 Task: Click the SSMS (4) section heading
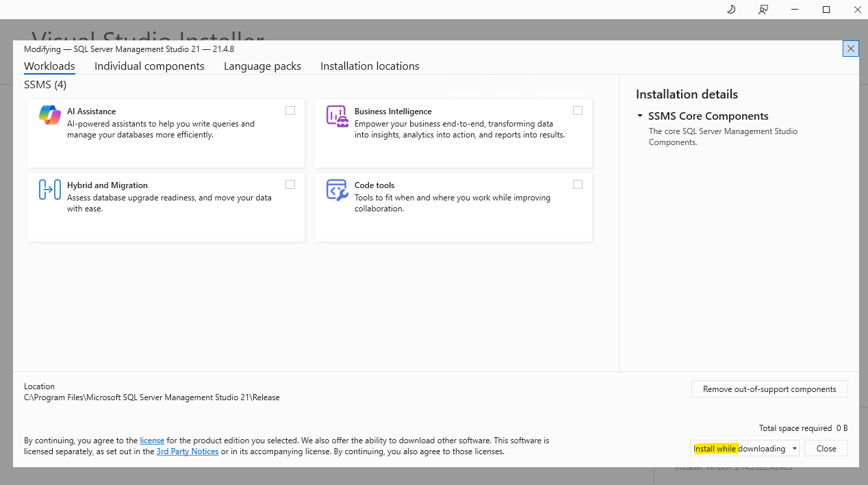pos(45,85)
